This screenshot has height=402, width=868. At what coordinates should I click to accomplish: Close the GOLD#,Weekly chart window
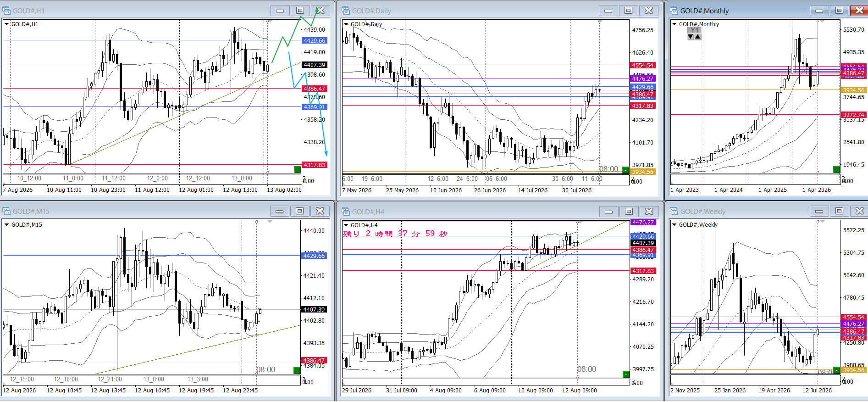point(859,211)
